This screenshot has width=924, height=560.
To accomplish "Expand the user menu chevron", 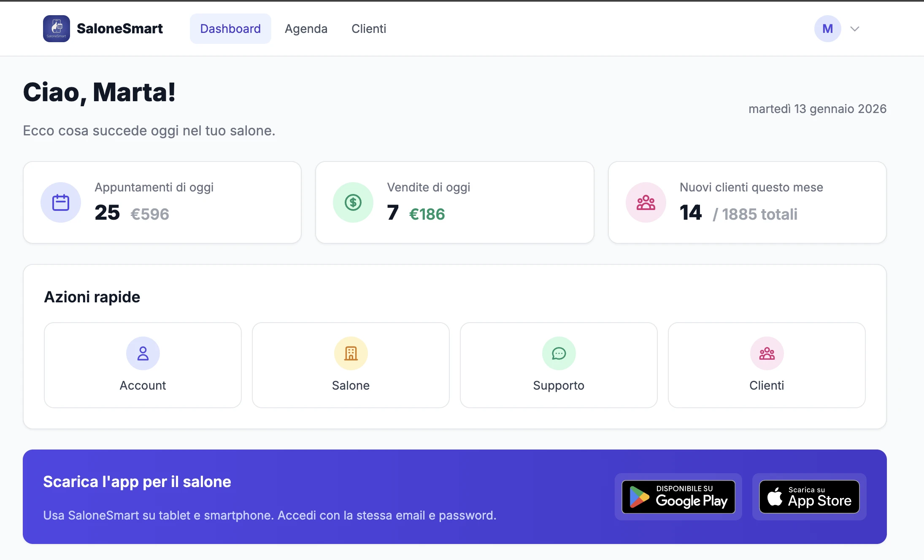I will (x=855, y=29).
